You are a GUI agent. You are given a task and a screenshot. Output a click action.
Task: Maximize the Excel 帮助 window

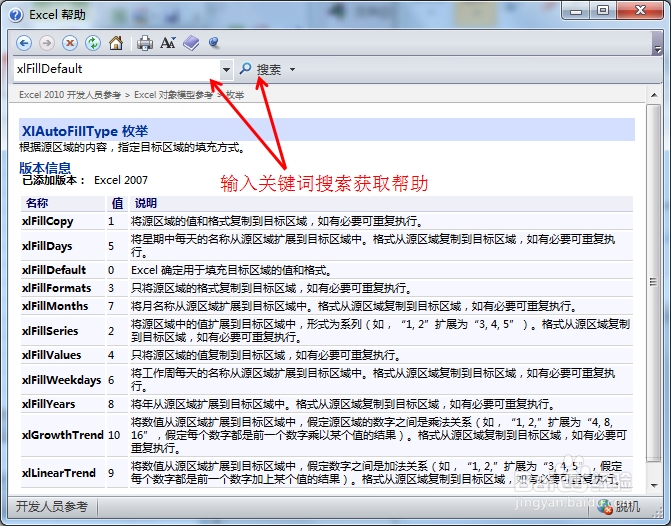(603, 11)
